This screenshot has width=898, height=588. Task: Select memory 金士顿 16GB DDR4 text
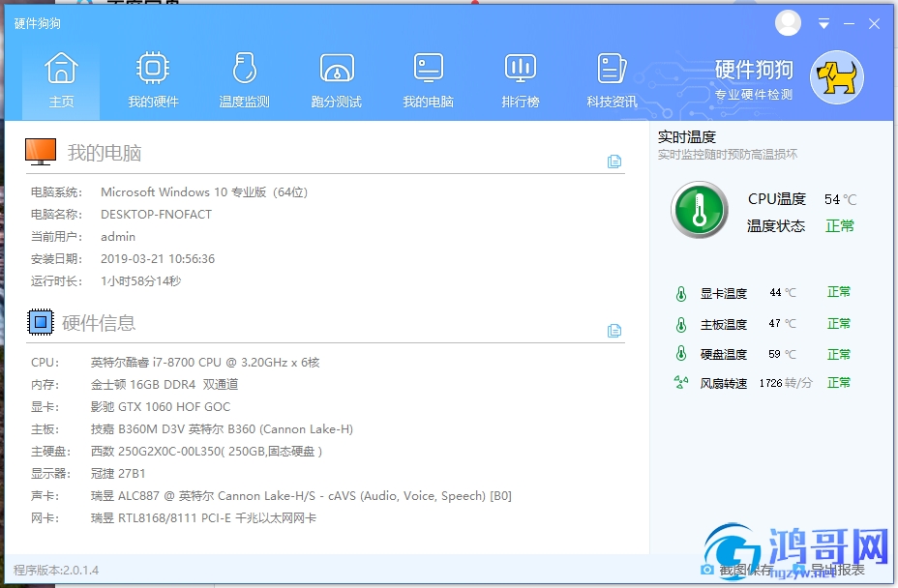tap(165, 385)
